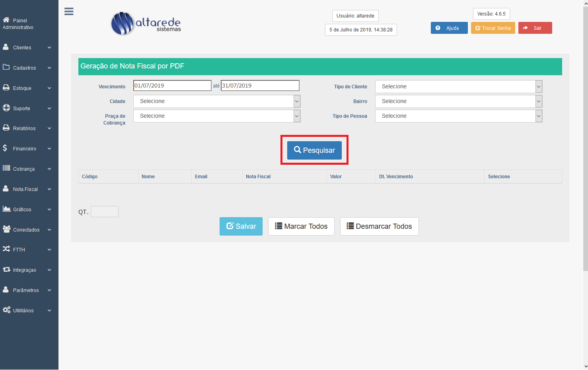This screenshot has height=370, width=588.
Task: Click the Estoque printer icon in sidebar
Action: (6, 88)
